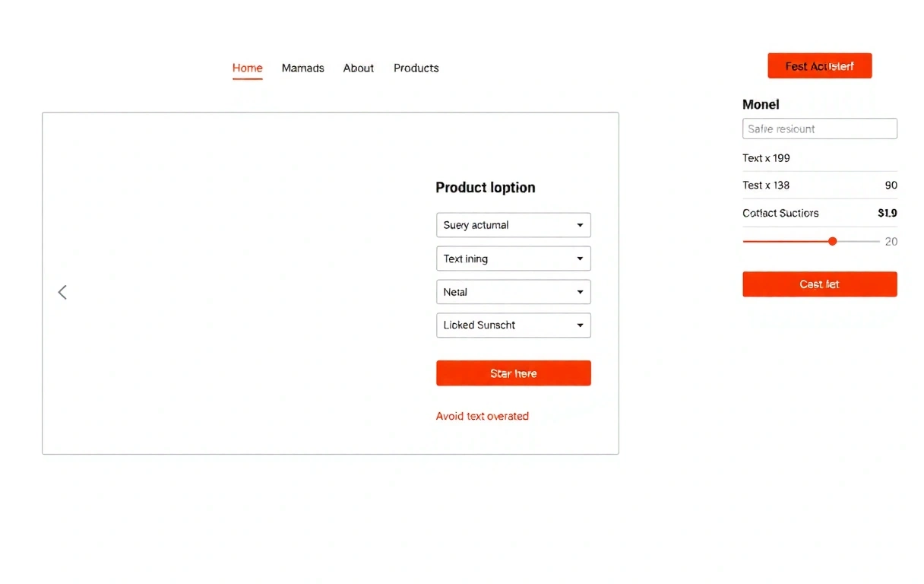Navigate to the Products section
This screenshot has width=924, height=584.
pyautogui.click(x=416, y=68)
